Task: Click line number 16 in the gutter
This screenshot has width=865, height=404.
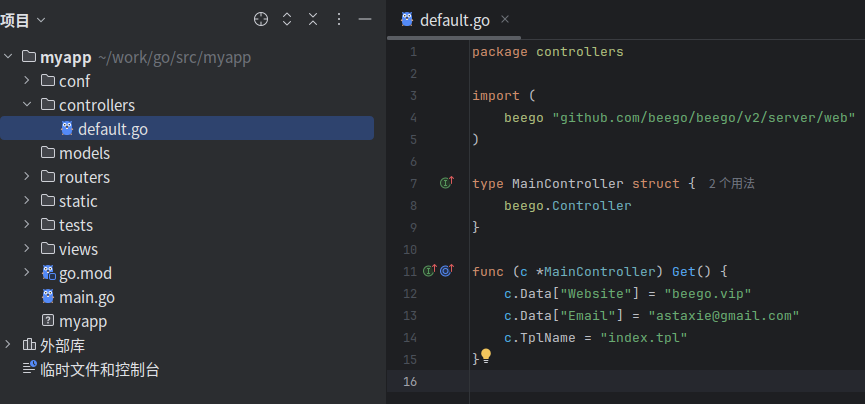Action: [x=410, y=381]
